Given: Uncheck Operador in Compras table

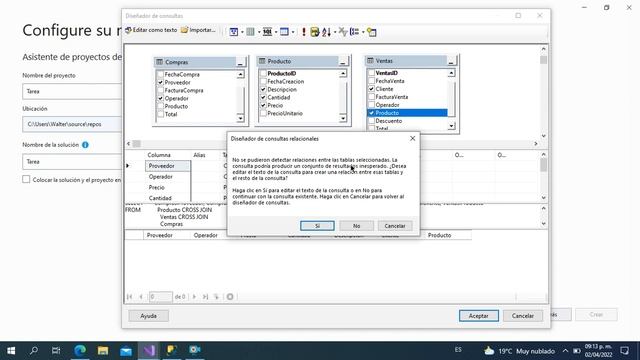Looking at the screenshot, I should tap(160, 98).
